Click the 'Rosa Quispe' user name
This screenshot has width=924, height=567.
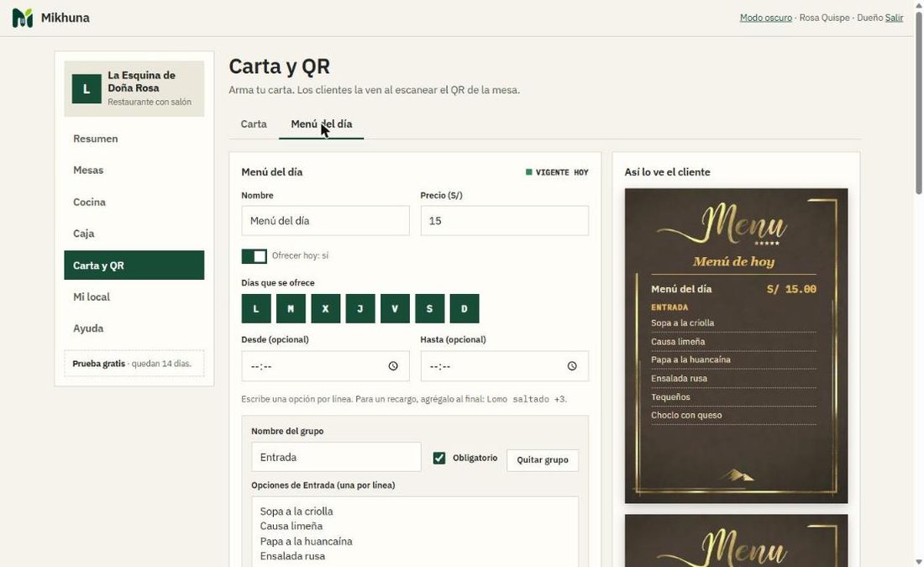824,18
